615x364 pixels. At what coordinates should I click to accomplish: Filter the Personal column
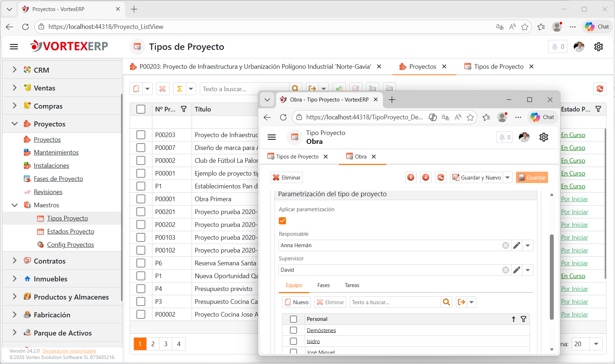click(523, 319)
